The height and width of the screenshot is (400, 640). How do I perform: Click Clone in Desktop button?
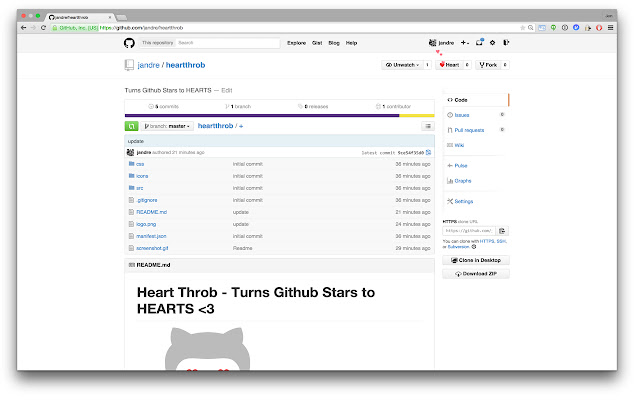(476, 260)
